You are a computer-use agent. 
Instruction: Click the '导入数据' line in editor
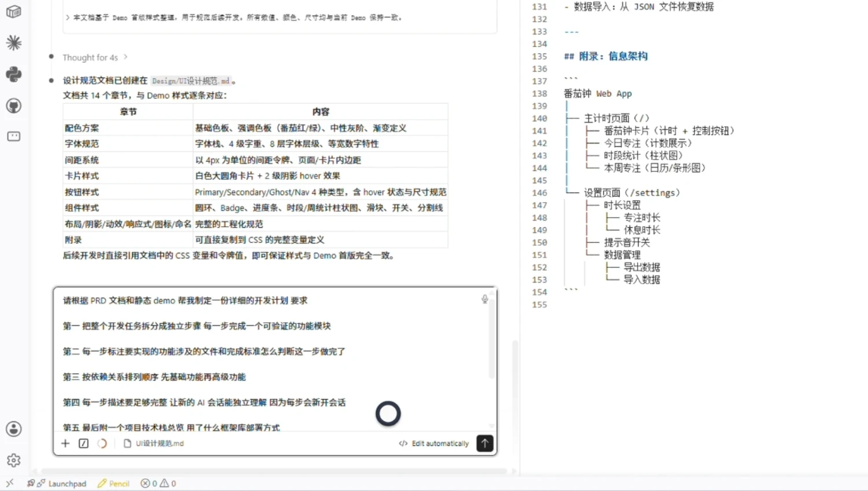click(642, 279)
